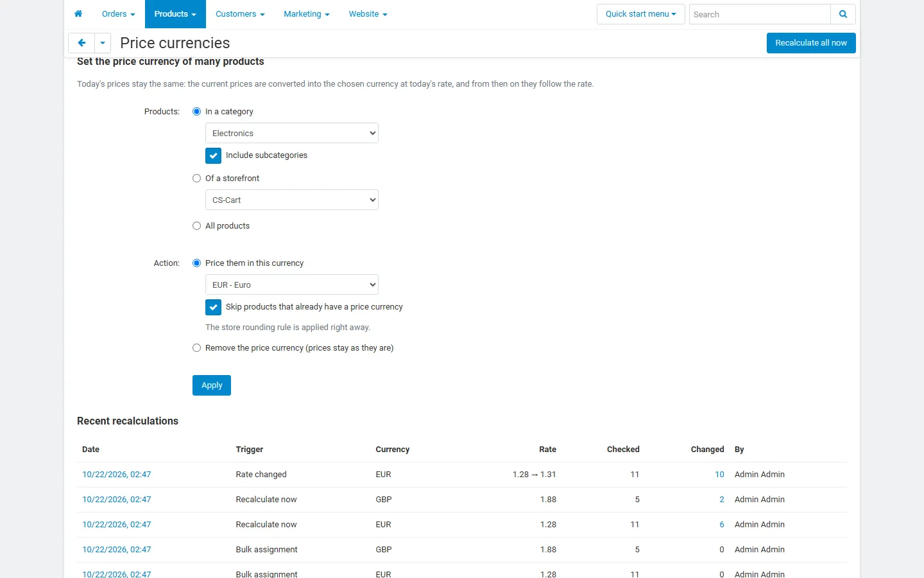The width and height of the screenshot is (924, 578).
Task: Open the GBP 'Recalculate now' date link
Action: coord(117,500)
